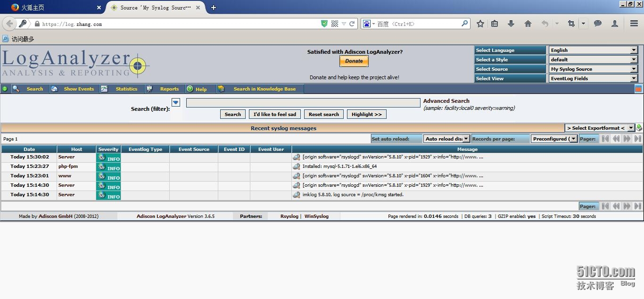This screenshot has width=644, height=299.
Task: Go to Firefox home page icon
Action: (528, 24)
